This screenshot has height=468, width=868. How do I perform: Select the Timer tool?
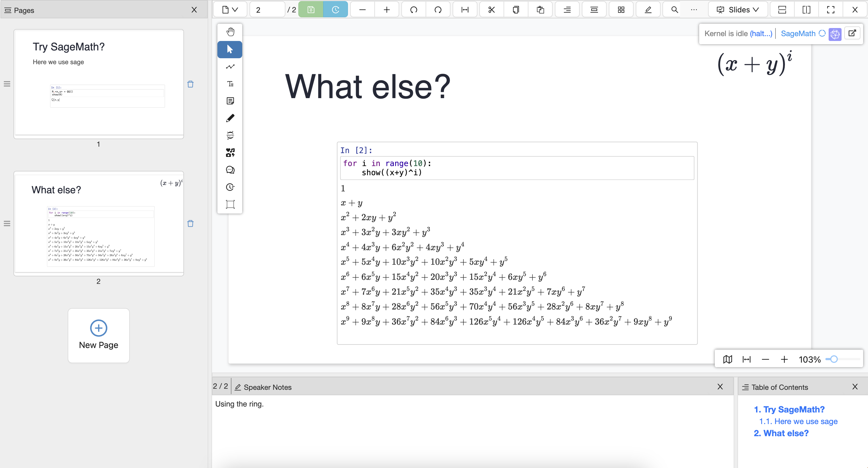(x=230, y=187)
